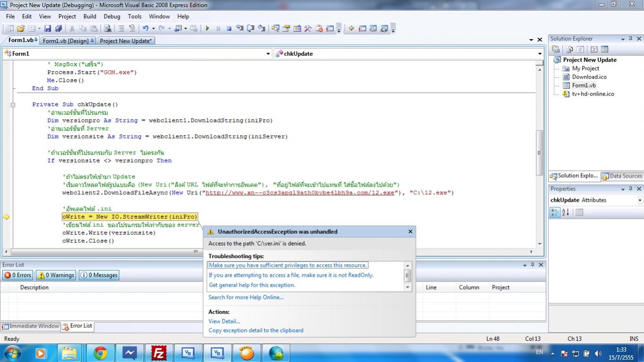Click the Stop Debugging square icon

point(229,28)
